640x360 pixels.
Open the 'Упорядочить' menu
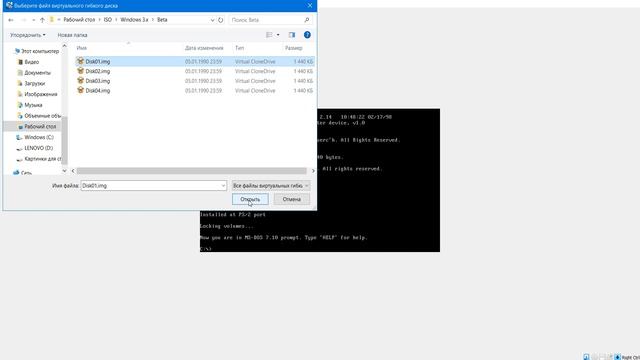pos(28,35)
